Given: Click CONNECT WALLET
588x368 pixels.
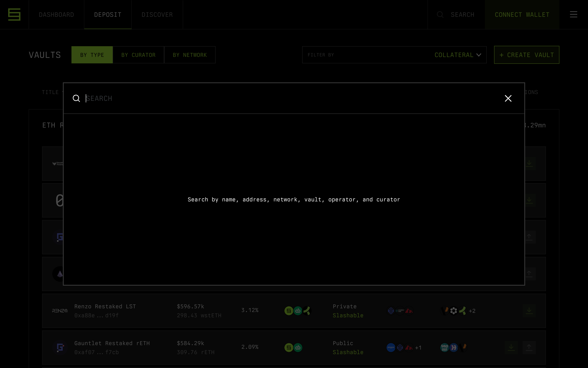Looking at the screenshot, I should pyautogui.click(x=522, y=15).
